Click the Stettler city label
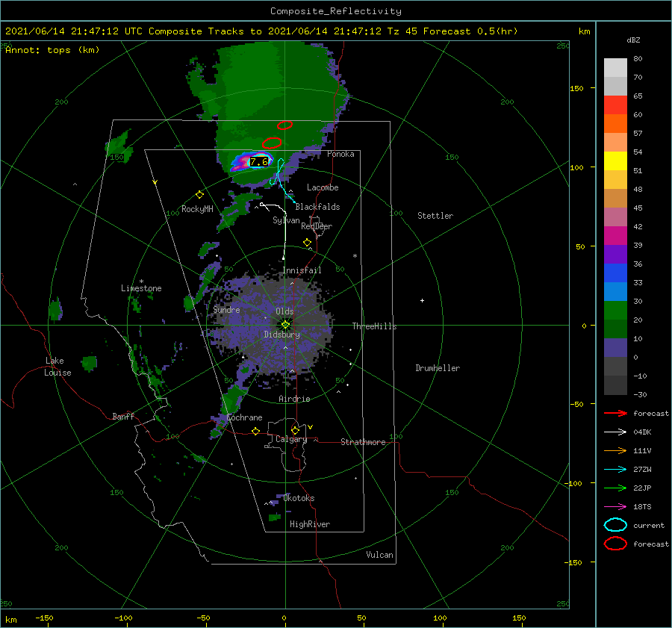 coord(435,216)
